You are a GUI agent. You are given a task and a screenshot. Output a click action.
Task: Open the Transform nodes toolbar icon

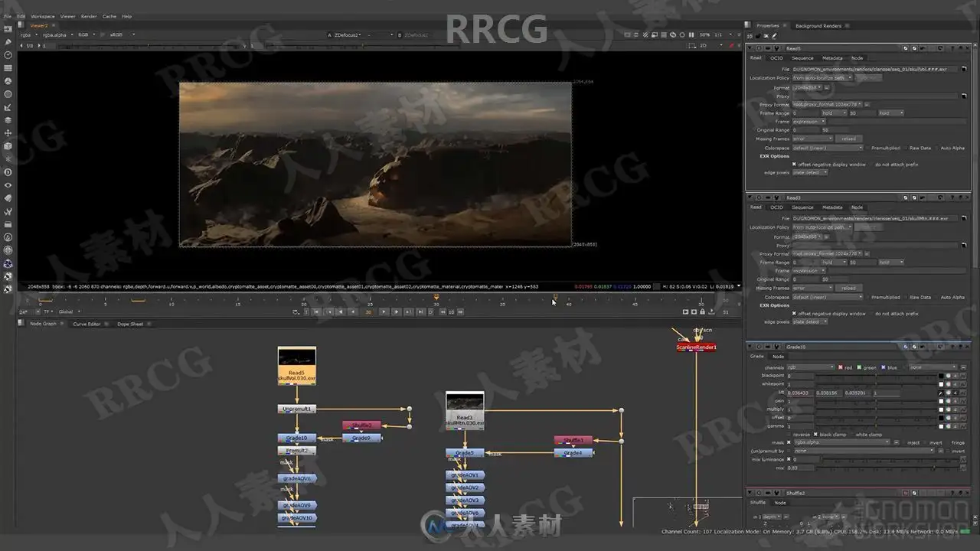(8, 133)
